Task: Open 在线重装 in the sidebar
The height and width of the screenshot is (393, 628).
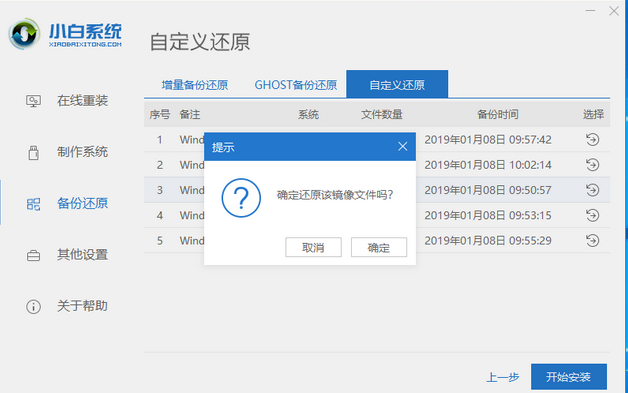Action: (x=82, y=101)
